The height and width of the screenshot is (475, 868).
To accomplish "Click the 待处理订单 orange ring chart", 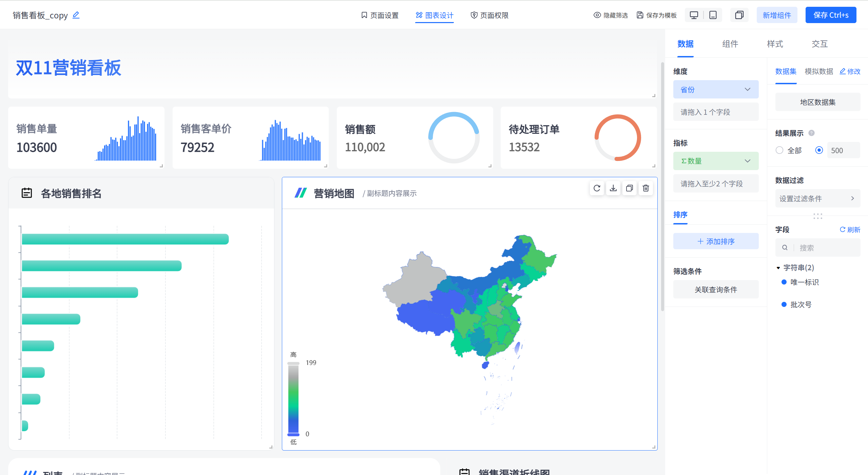I will coord(618,138).
